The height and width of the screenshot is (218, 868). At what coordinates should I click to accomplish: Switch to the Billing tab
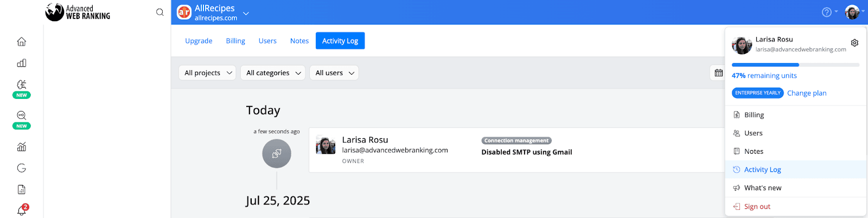[235, 41]
